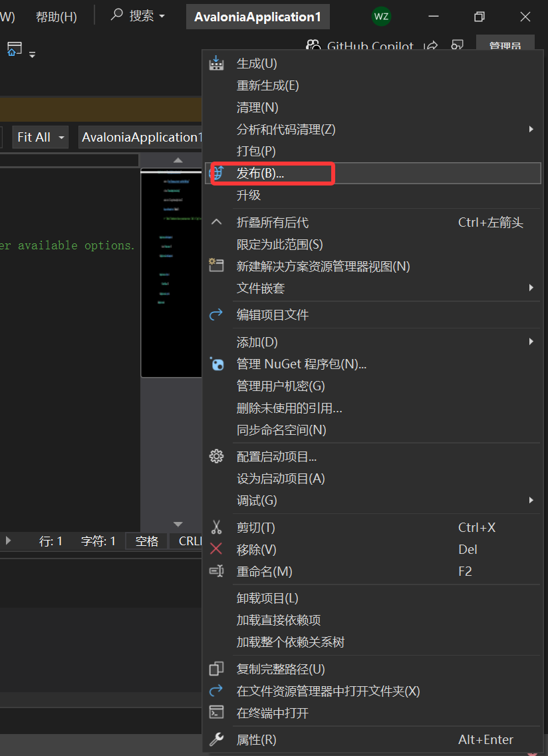Open the 帮助(H) menu
Screen dimensions: 548x756
click(x=57, y=17)
